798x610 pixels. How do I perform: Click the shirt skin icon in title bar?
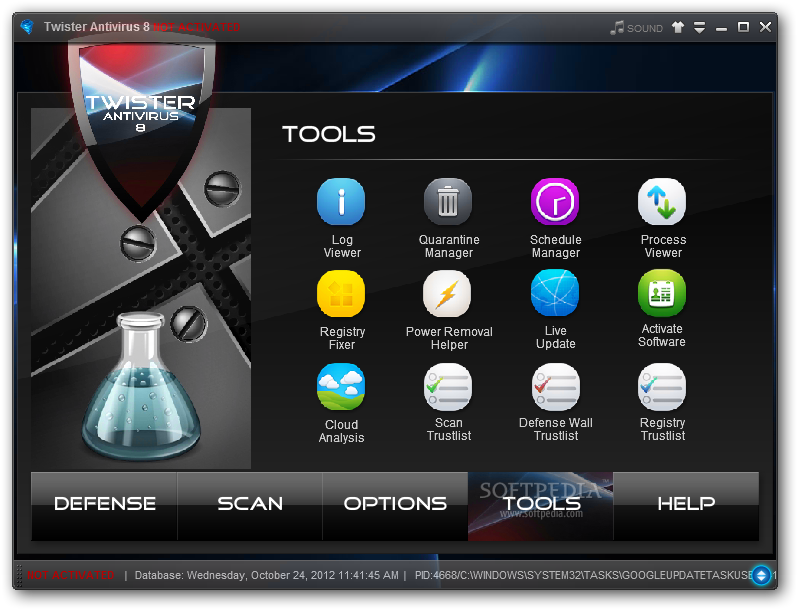678,27
